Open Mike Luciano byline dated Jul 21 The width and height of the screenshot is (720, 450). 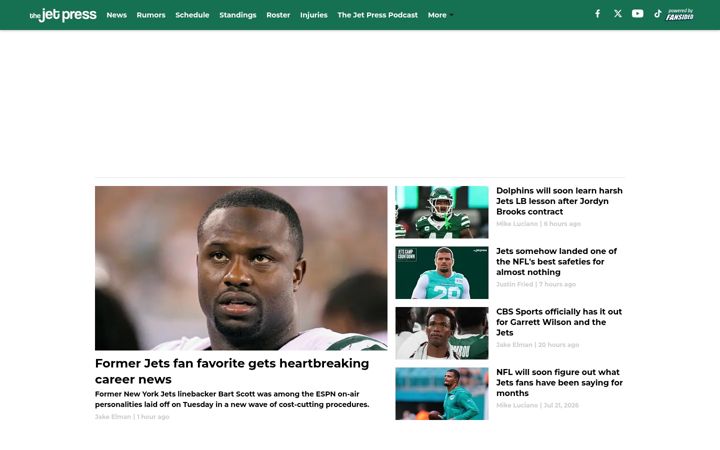coord(517,405)
